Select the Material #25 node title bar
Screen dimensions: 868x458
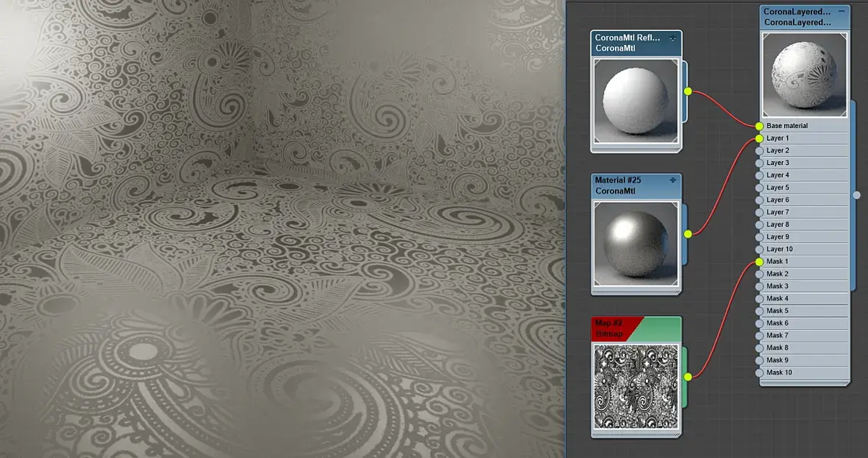coord(636,186)
